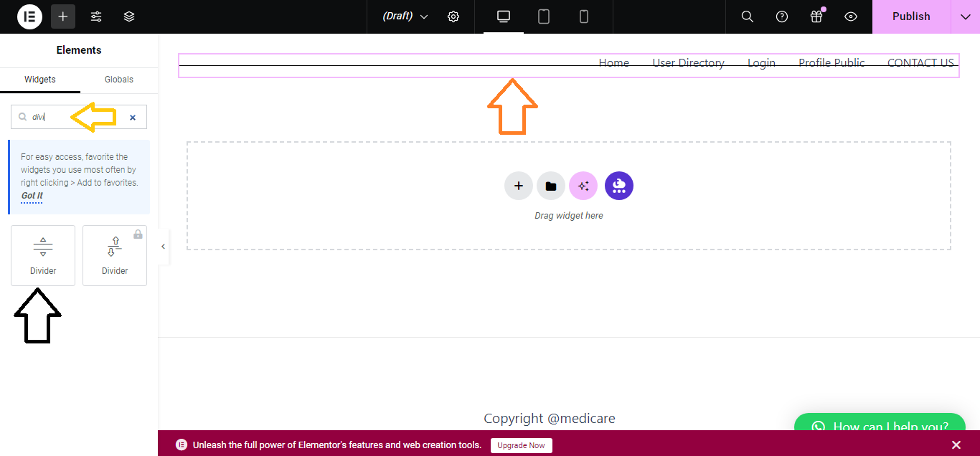
Task: Open the Draft document dropdown
Action: (405, 16)
